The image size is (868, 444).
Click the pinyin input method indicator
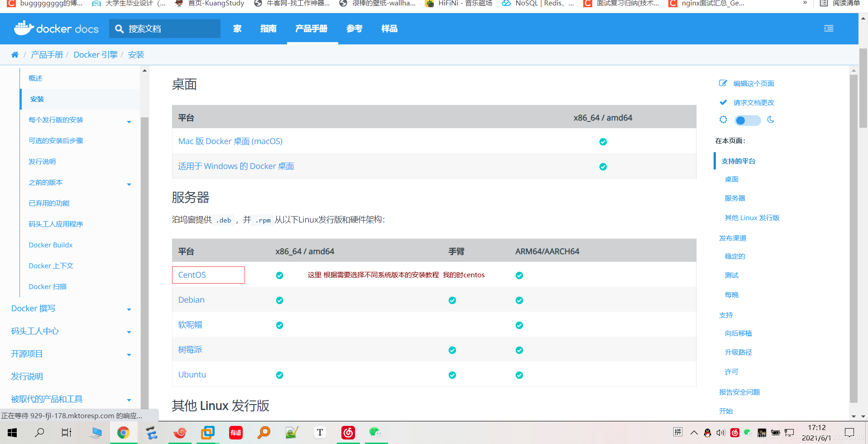click(678, 432)
